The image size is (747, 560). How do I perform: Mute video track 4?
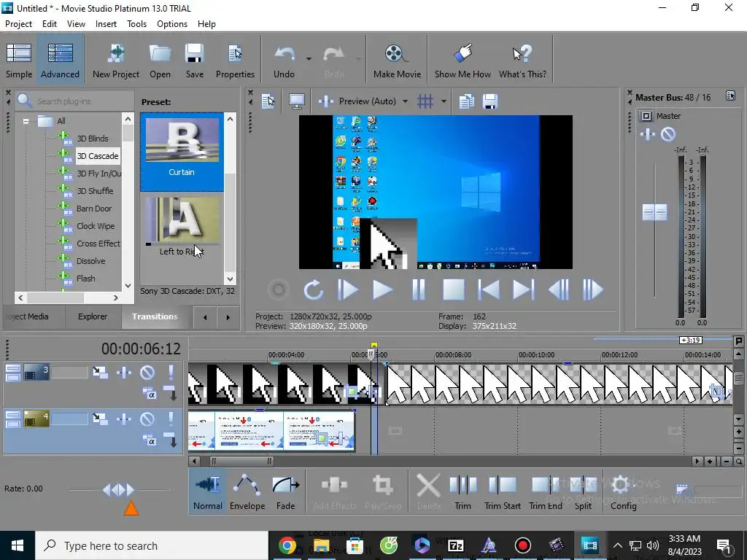(x=147, y=419)
